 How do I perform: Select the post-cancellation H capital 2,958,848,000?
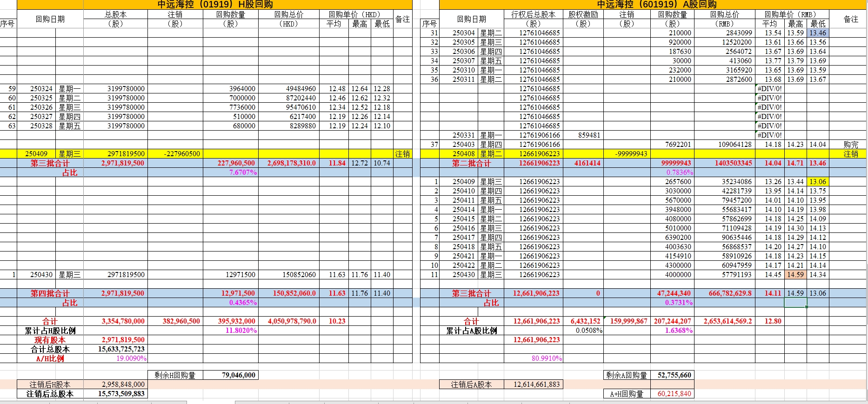(115, 384)
